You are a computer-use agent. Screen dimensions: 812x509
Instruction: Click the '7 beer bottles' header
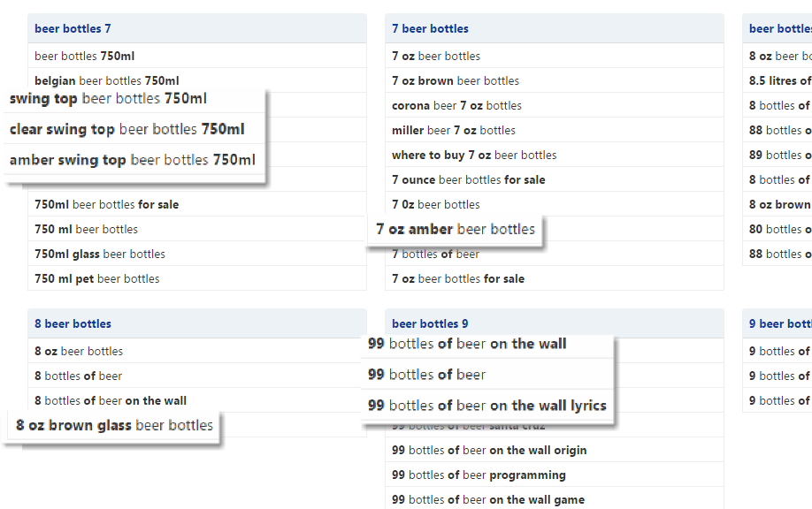[x=430, y=28]
